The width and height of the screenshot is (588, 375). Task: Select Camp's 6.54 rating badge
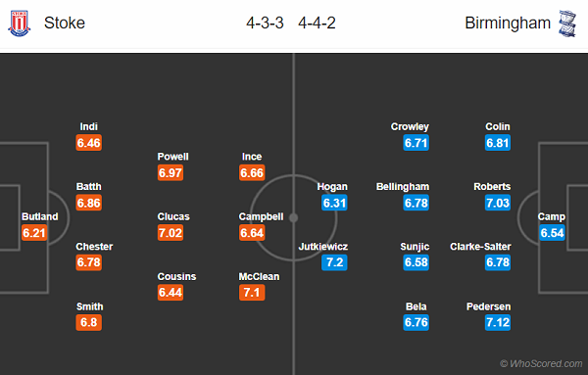[552, 233]
